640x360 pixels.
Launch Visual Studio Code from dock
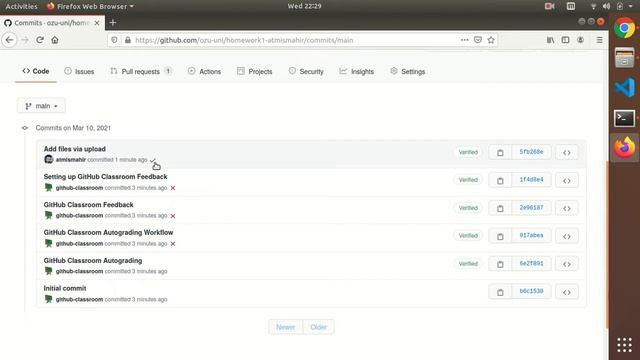[x=624, y=87]
